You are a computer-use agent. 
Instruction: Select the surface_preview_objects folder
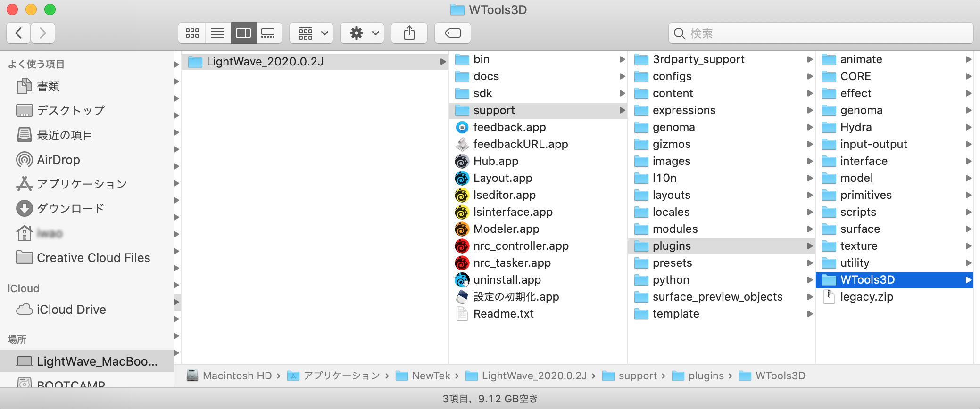tap(722, 297)
